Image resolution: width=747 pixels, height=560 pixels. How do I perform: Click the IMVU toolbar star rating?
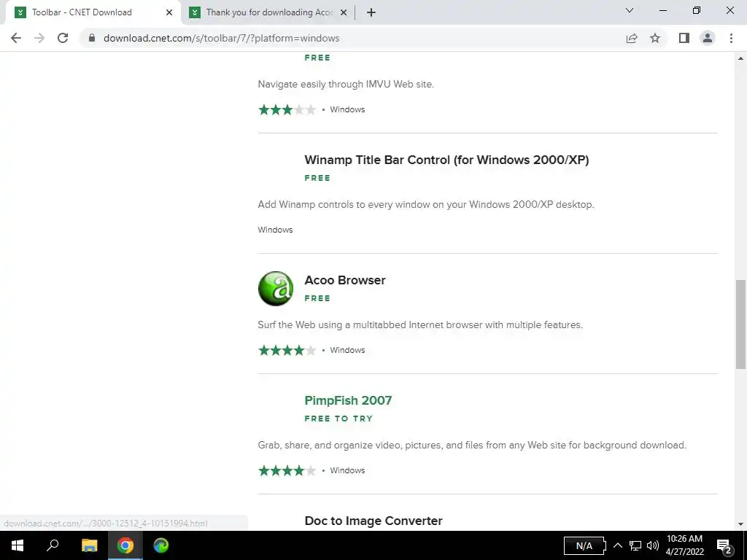point(287,109)
